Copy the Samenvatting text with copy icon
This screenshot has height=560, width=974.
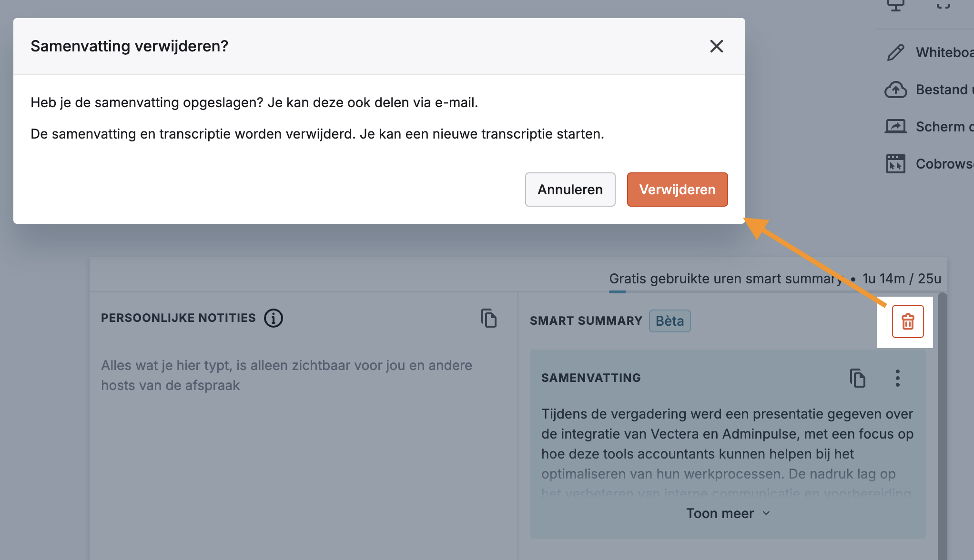coord(858,378)
